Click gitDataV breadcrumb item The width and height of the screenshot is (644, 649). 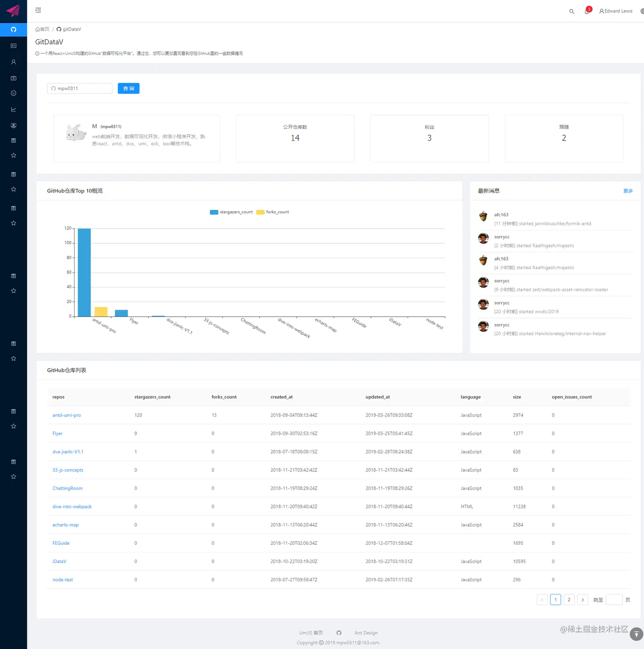click(69, 29)
